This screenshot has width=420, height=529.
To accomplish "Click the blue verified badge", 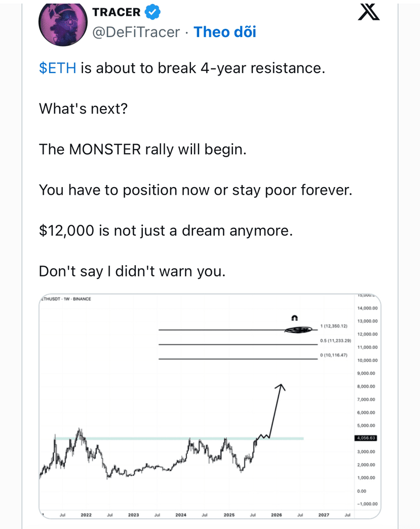I will pyautogui.click(x=152, y=12).
